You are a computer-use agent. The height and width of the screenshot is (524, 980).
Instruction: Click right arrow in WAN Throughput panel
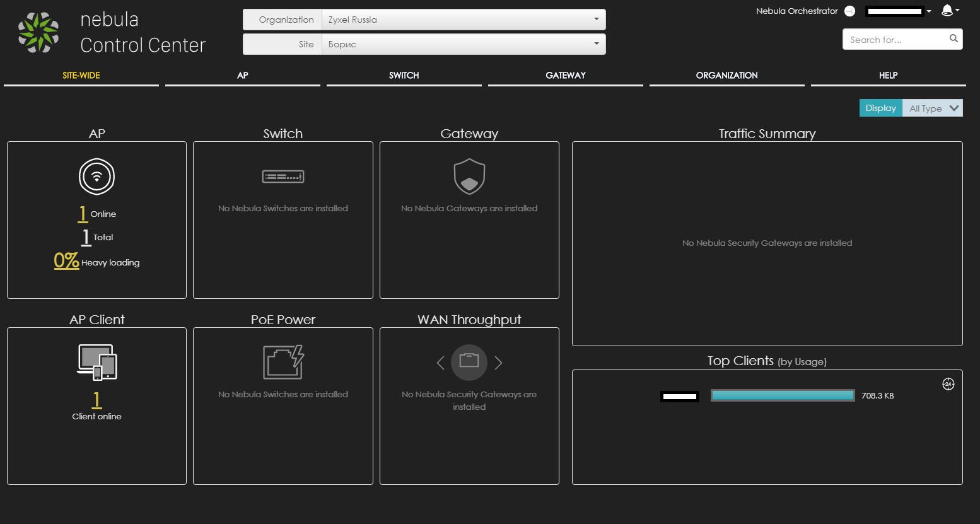point(498,363)
